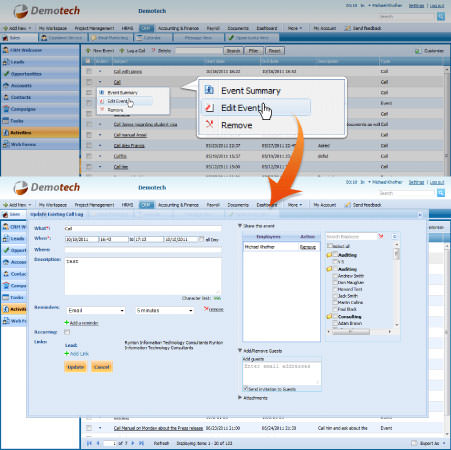Open the Email reminder type dropdown

[x=96, y=310]
